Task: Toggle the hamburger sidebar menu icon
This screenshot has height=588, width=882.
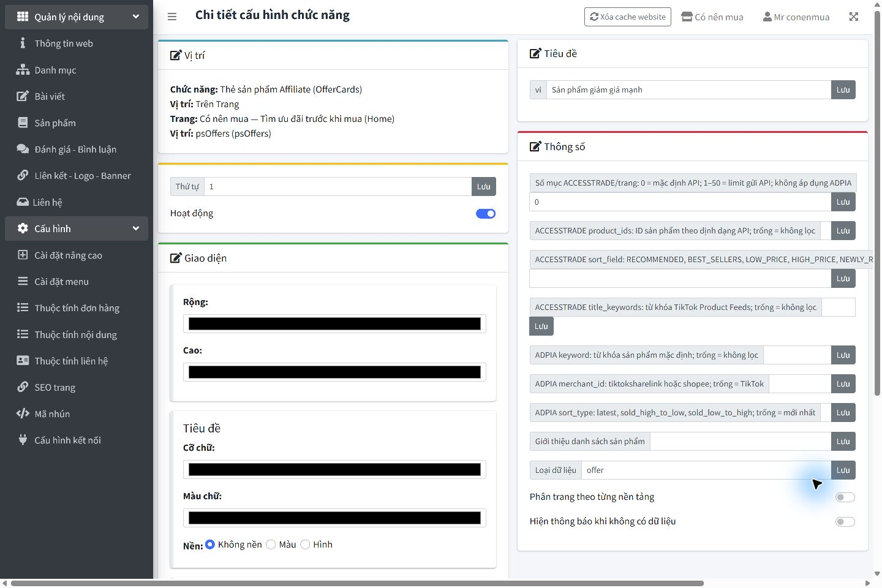Action: tap(172, 17)
